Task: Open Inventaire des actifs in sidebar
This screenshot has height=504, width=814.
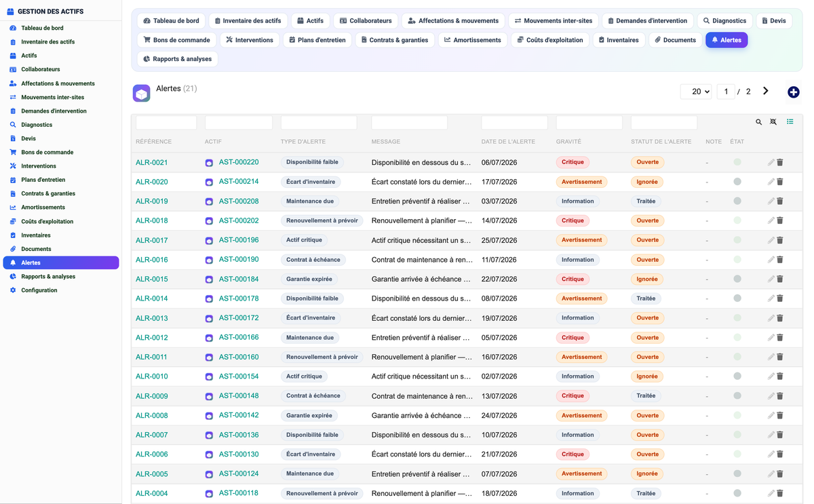Action: click(x=47, y=42)
